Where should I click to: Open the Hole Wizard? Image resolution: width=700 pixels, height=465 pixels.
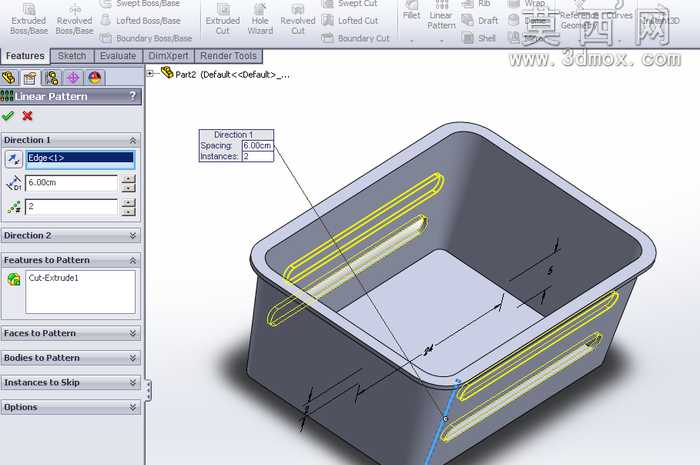click(260, 20)
